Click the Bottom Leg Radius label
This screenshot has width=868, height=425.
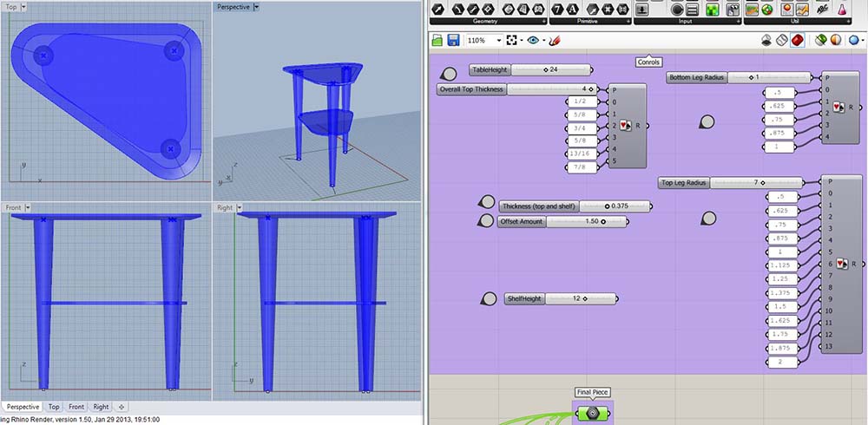tap(696, 77)
